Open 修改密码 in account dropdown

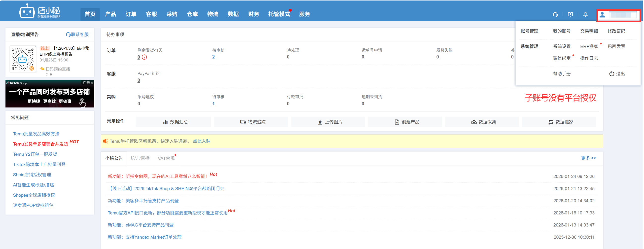click(x=616, y=31)
